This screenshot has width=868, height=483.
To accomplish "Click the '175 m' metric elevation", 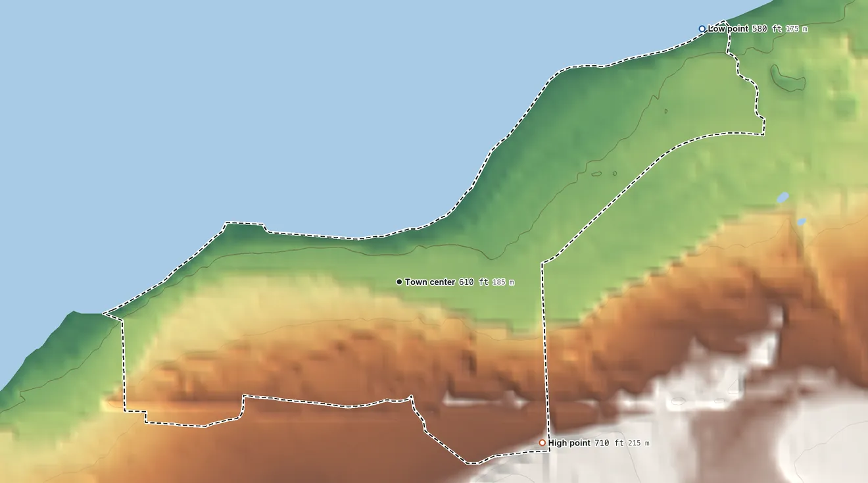I will click(x=795, y=29).
